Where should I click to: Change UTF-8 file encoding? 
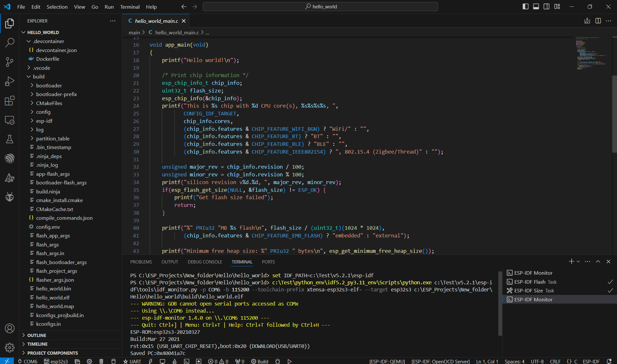(537, 361)
